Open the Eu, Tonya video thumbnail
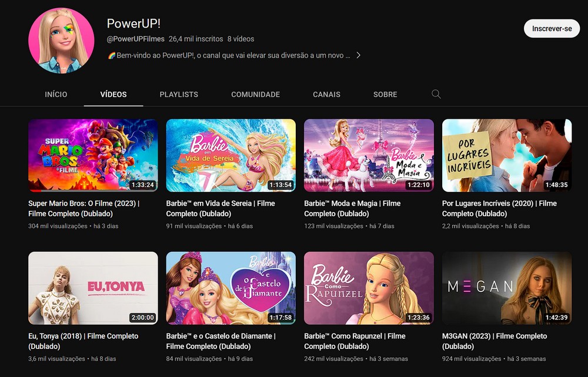Viewport: 588px width, 377px height. pyautogui.click(x=93, y=288)
